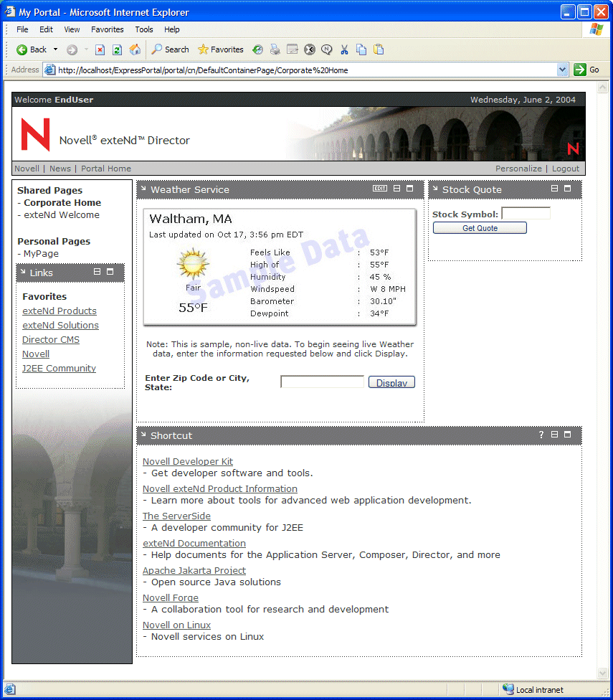Click the Print toolbar icon

point(275,49)
